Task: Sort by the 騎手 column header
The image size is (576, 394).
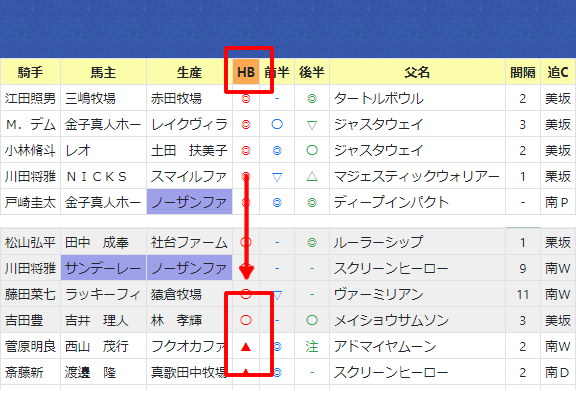Action: 30,72
